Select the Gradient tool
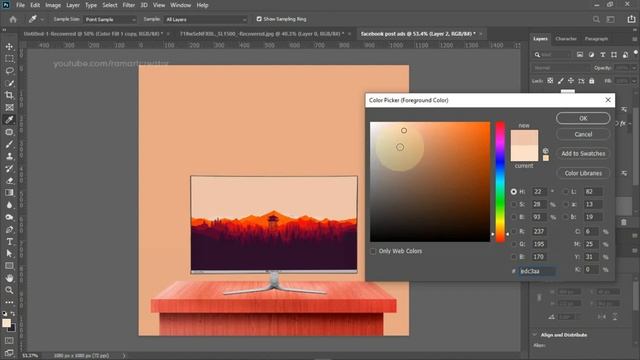The width and height of the screenshot is (640, 360). coord(9,193)
